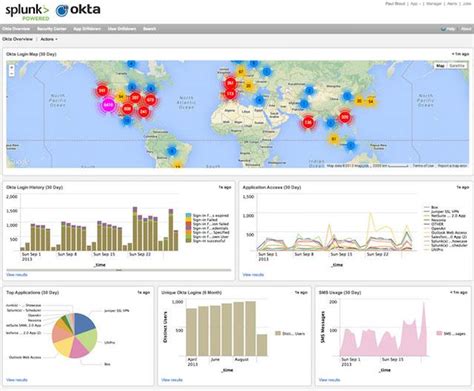Open Jobs link in the top header
The image size is (474, 391).
click(x=467, y=4)
